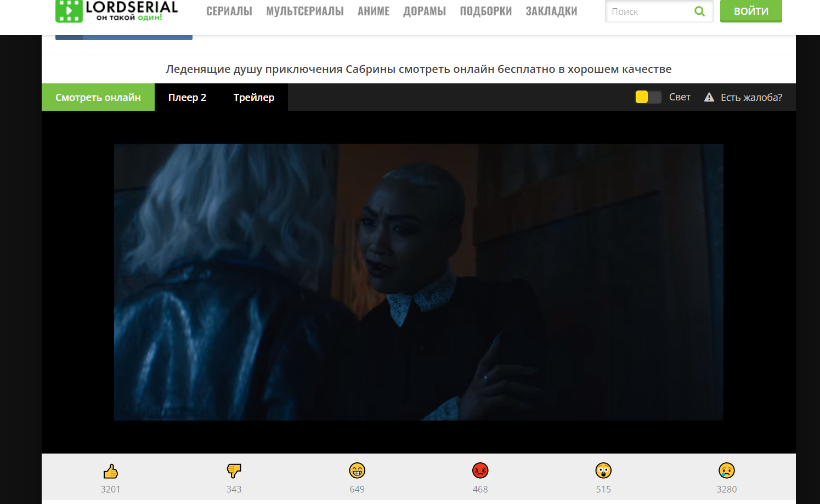Click the warning triangle complaint icon

[709, 97]
